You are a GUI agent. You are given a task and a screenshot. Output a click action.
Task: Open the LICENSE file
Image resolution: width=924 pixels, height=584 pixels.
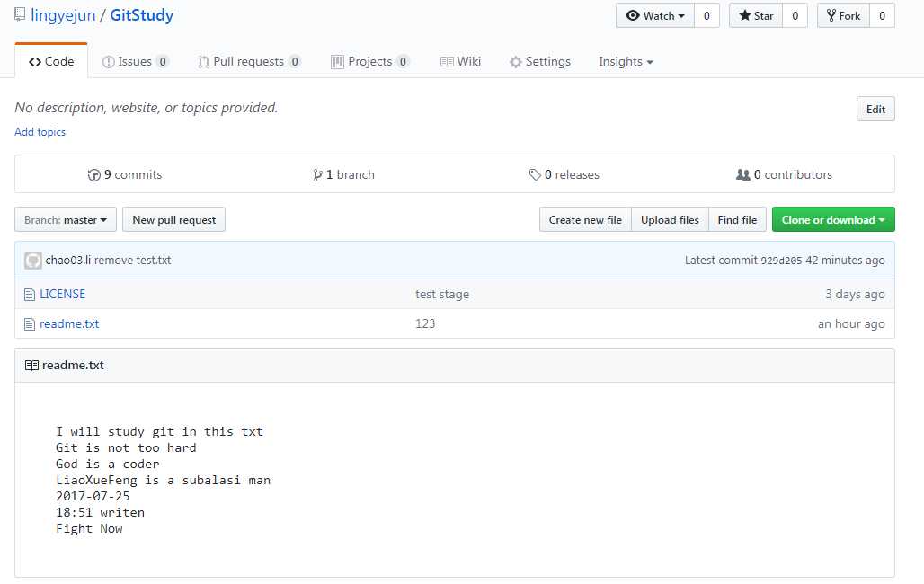pos(62,294)
